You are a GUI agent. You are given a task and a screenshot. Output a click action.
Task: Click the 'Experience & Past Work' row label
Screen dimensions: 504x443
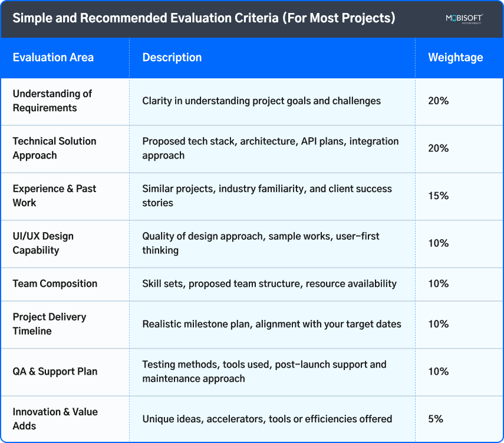[x=54, y=196]
